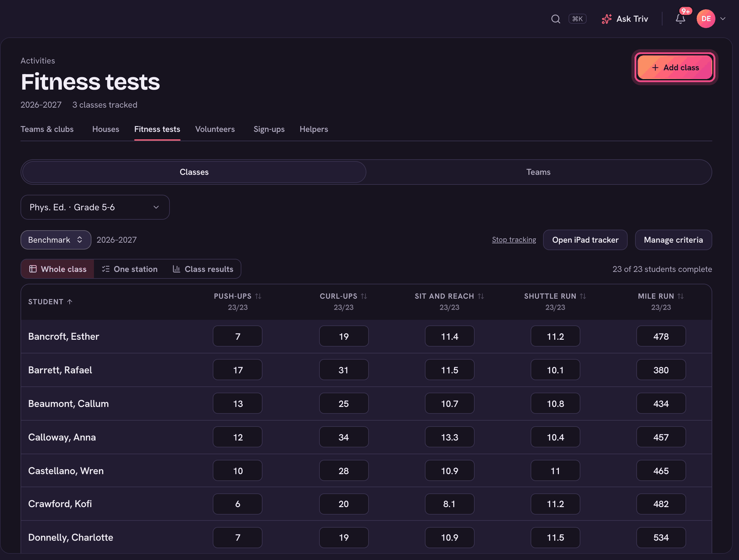Click the plus icon on Add class
This screenshot has height=560, width=739.
[655, 68]
